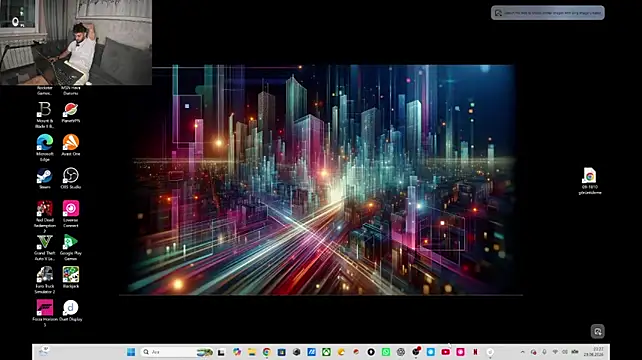
Task: Open the weather widget on the taskbar
Action: pos(43,351)
